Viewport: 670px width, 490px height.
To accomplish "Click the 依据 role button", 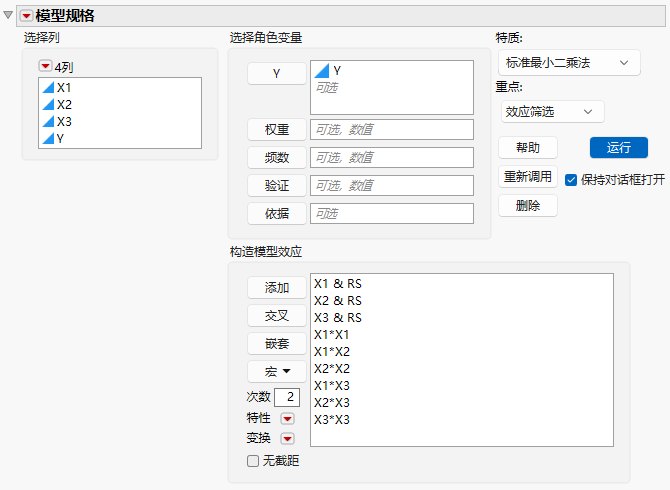I will [276, 213].
